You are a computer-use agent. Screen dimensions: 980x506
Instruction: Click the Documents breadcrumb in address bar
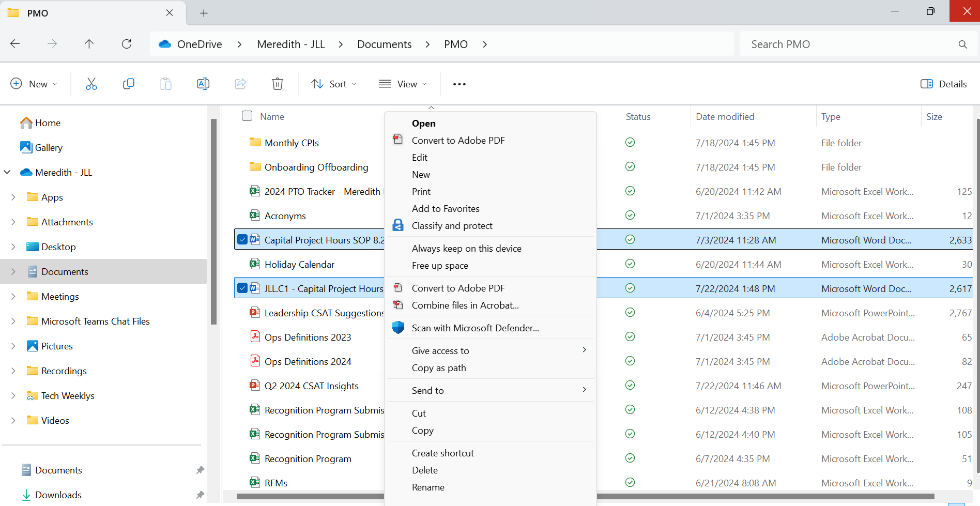[385, 44]
